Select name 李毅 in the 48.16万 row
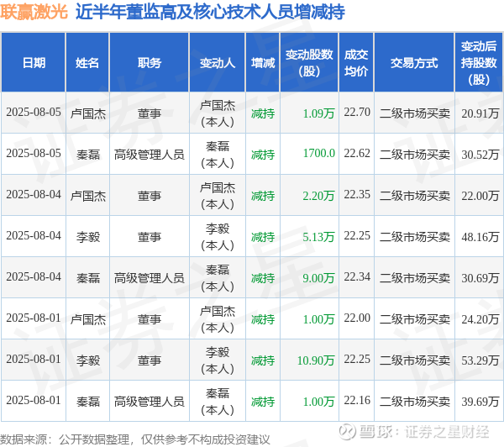The width and height of the screenshot is (504, 447). point(87,237)
